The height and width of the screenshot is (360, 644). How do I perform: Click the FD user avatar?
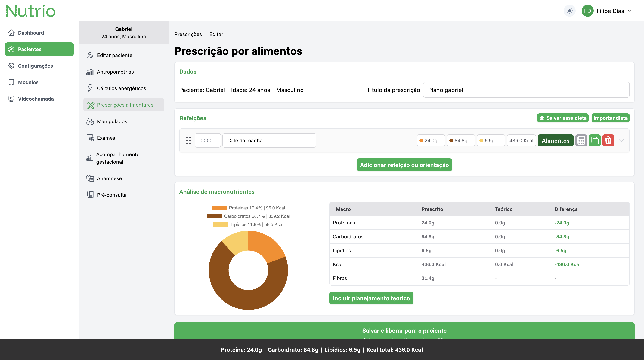(x=587, y=11)
